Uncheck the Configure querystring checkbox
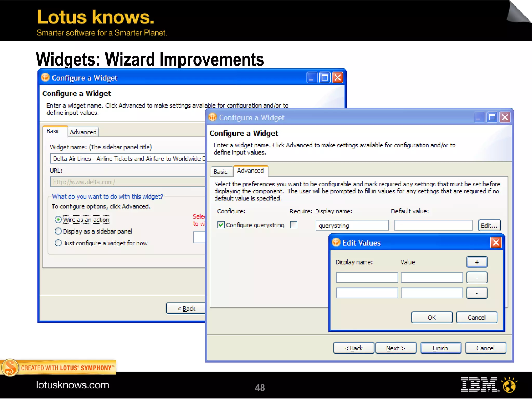 click(221, 225)
